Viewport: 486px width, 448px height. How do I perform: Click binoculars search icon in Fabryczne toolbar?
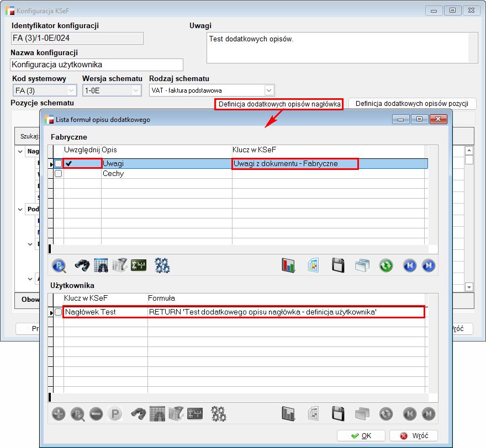click(x=83, y=265)
